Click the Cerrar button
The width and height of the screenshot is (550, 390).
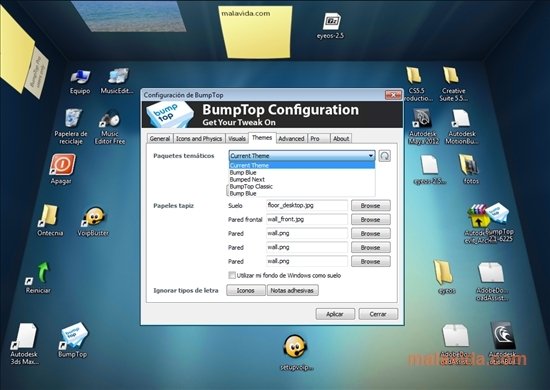pyautogui.click(x=378, y=314)
